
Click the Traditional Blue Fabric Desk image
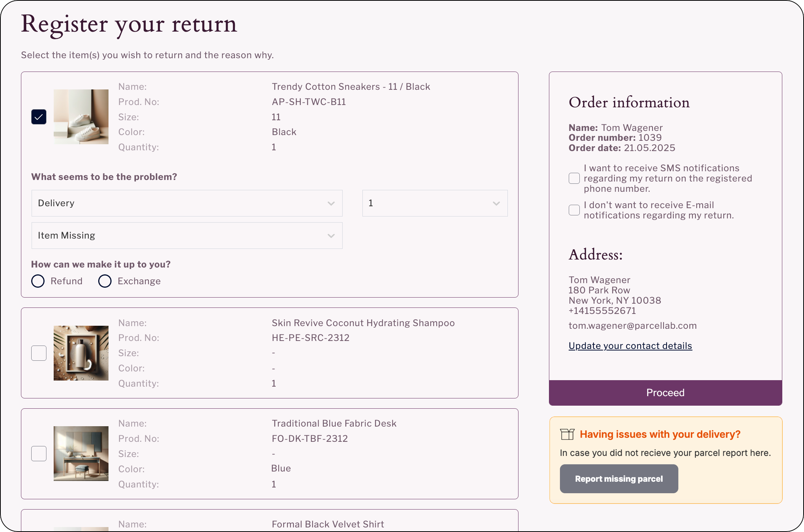pyautogui.click(x=81, y=454)
